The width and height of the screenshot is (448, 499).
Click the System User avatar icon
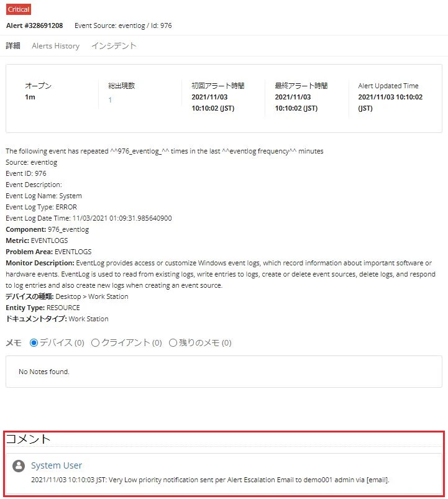(19, 466)
